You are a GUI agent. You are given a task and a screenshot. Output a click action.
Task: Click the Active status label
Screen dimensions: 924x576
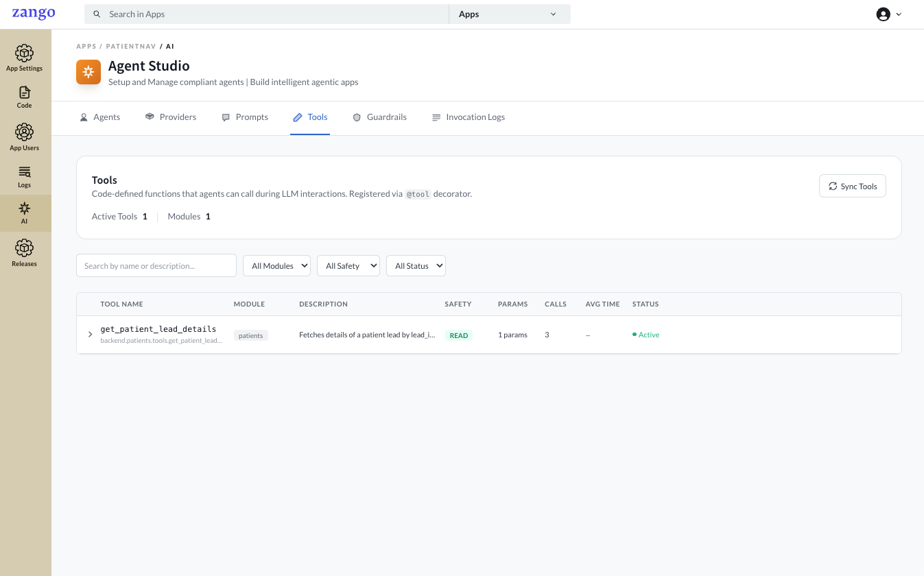pyautogui.click(x=646, y=335)
